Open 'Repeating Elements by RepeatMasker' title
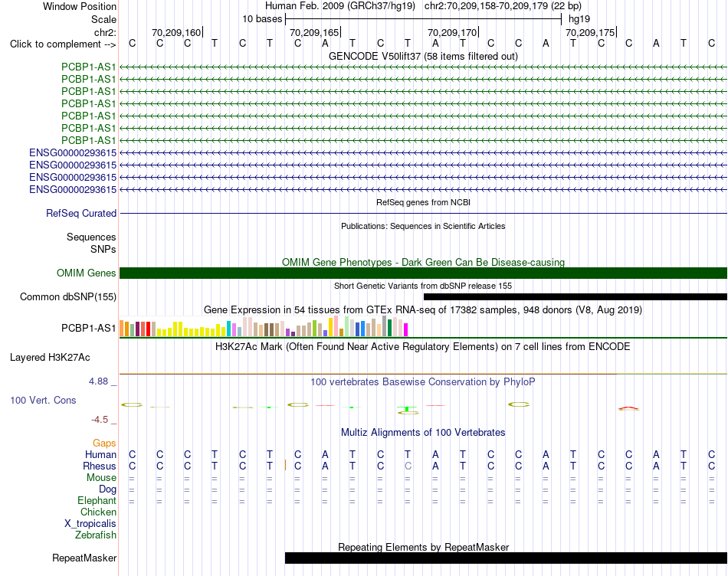 pos(423,547)
